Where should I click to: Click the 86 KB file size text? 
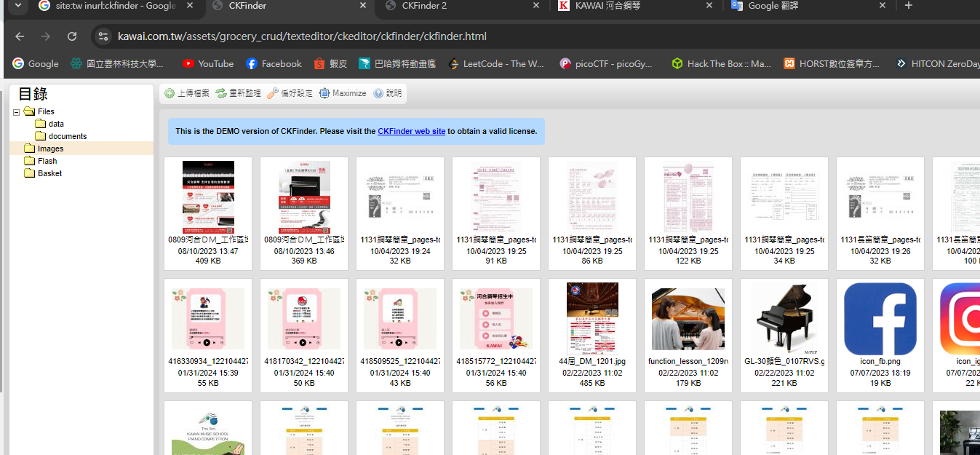[592, 261]
